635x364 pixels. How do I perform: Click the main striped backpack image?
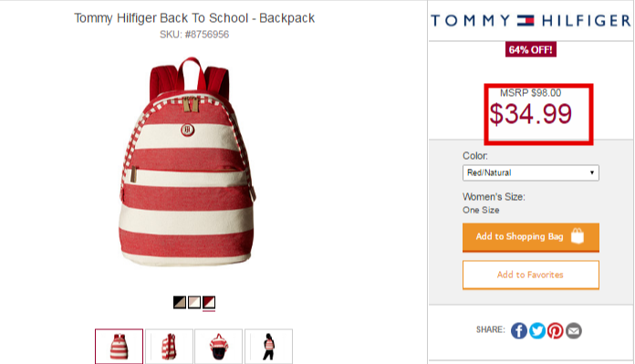pyautogui.click(x=187, y=162)
